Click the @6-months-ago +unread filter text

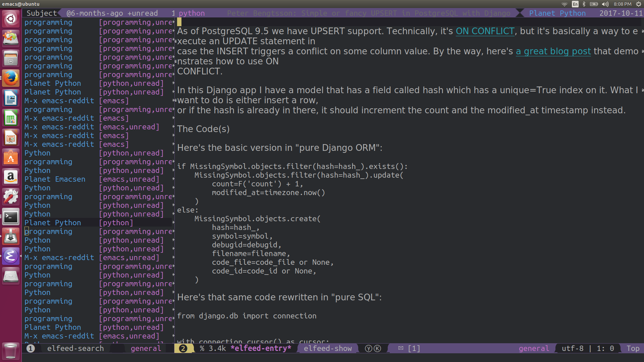click(x=112, y=13)
